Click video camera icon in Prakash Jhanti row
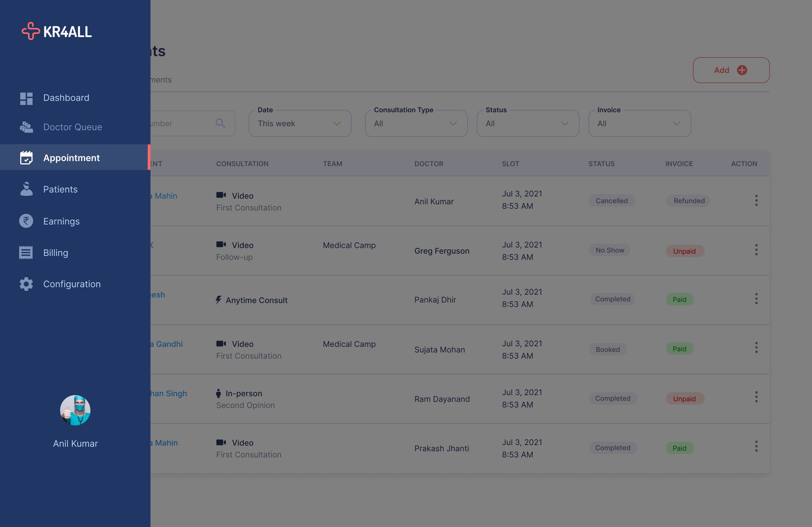 (x=221, y=442)
